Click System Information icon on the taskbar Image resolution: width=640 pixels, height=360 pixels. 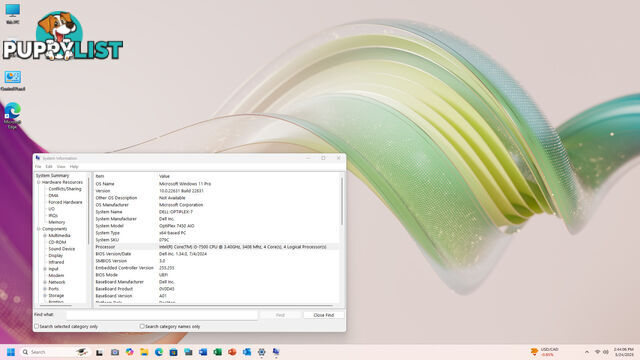pos(276,352)
